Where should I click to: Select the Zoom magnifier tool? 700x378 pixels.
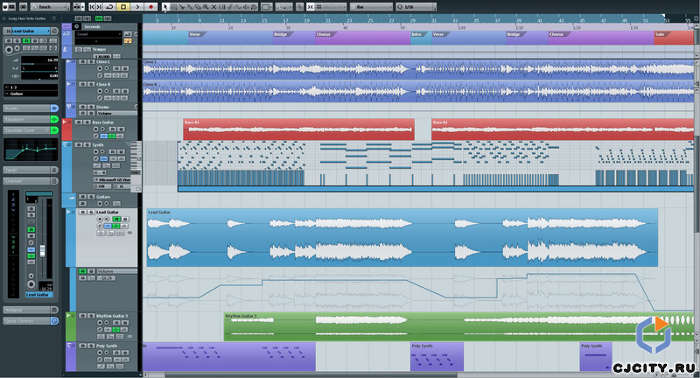(x=206, y=7)
